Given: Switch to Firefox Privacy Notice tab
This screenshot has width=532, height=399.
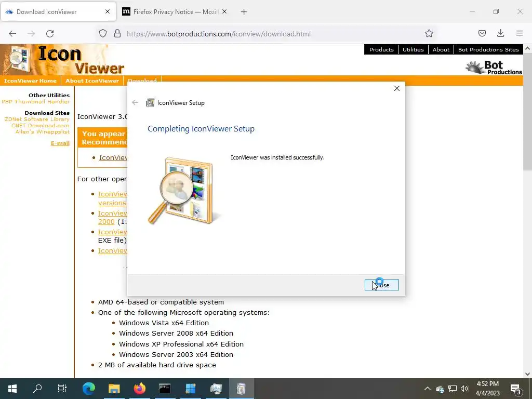Looking at the screenshot, I should (175, 12).
